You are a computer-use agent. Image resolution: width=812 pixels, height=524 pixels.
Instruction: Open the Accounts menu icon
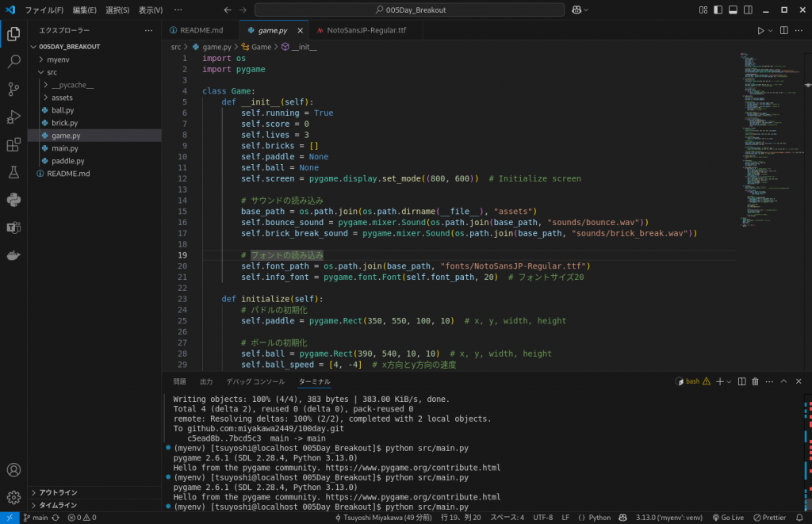13,469
